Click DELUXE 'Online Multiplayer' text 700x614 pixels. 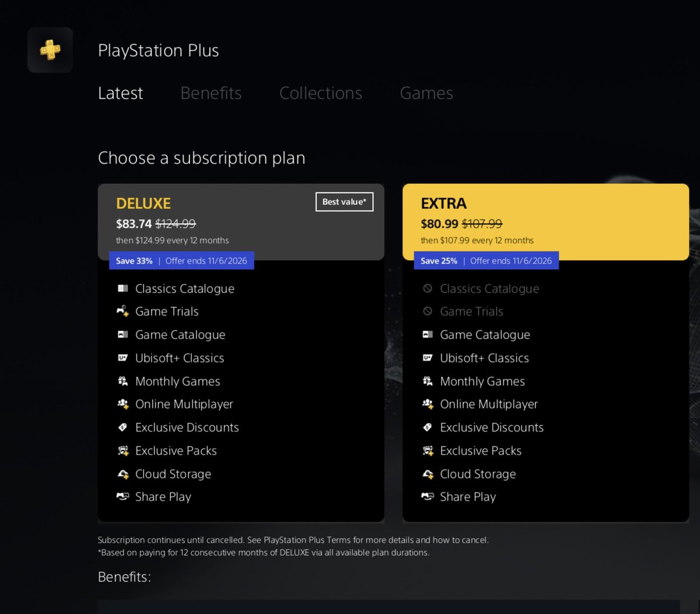184,404
